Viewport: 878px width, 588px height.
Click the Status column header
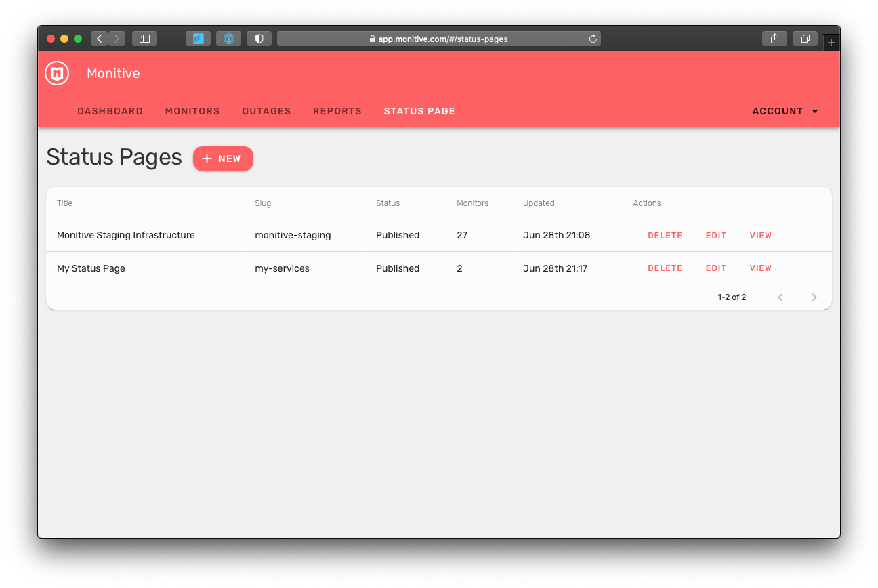pyautogui.click(x=388, y=203)
